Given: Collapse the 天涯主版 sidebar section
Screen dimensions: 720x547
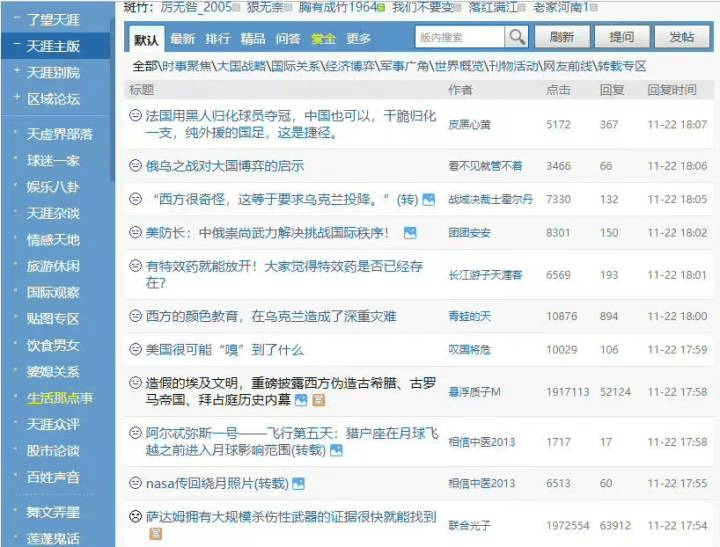Looking at the screenshot, I should click(17, 46).
